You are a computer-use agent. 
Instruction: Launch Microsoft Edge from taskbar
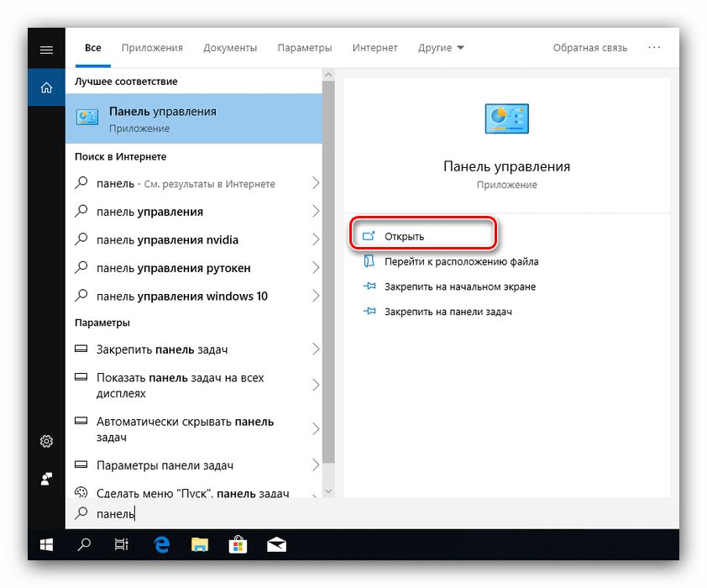pos(162,545)
